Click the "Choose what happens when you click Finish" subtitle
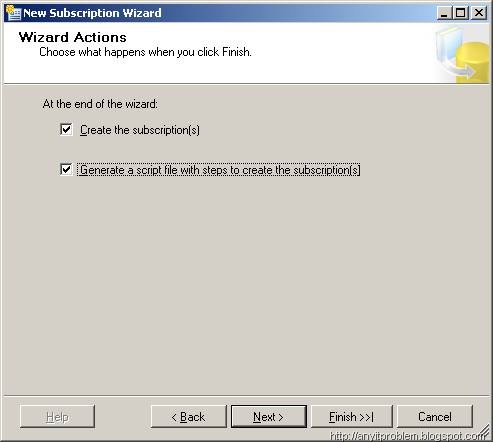Viewport: 493px width, 442px height. [145, 52]
